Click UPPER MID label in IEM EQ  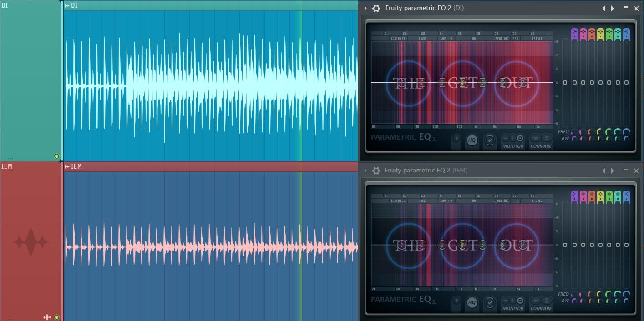[501, 201]
